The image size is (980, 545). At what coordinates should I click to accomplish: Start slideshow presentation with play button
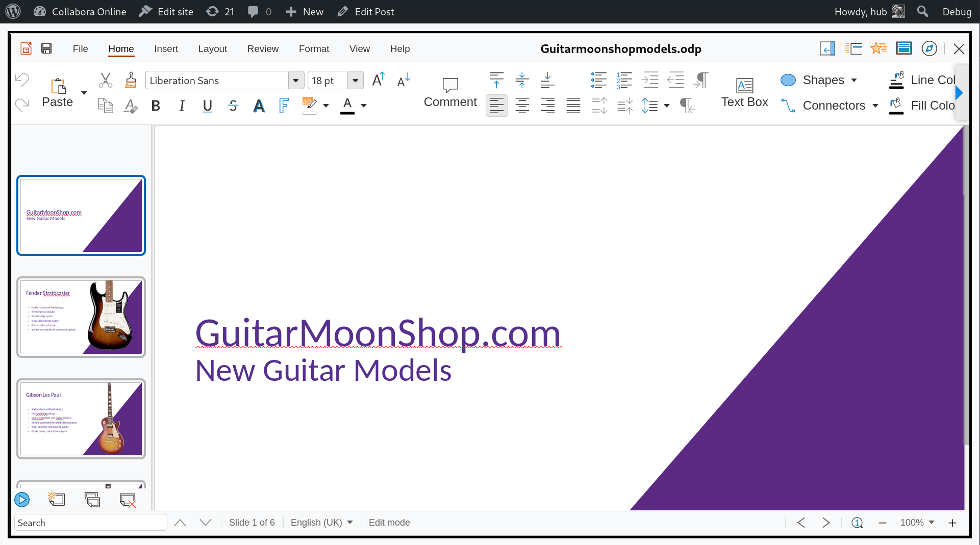click(x=22, y=500)
